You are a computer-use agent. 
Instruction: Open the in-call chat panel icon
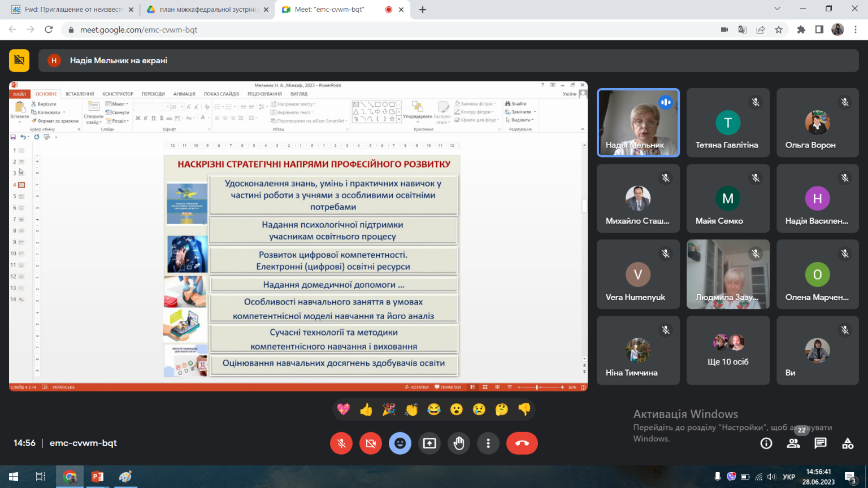coord(821,443)
